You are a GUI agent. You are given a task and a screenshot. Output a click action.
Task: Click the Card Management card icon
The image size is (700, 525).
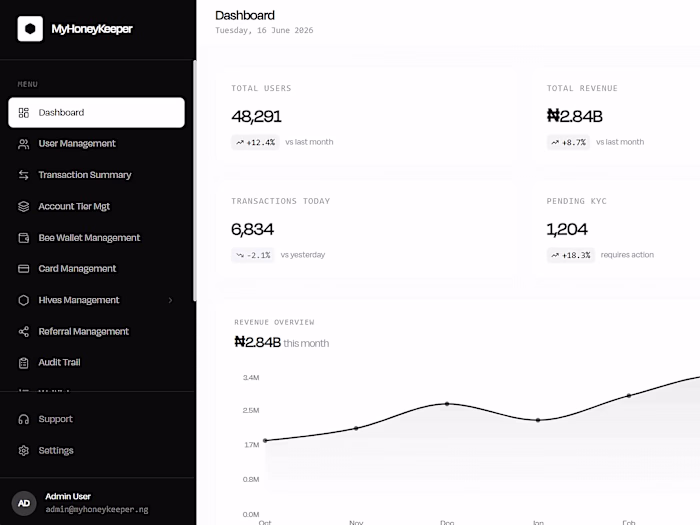point(24,269)
